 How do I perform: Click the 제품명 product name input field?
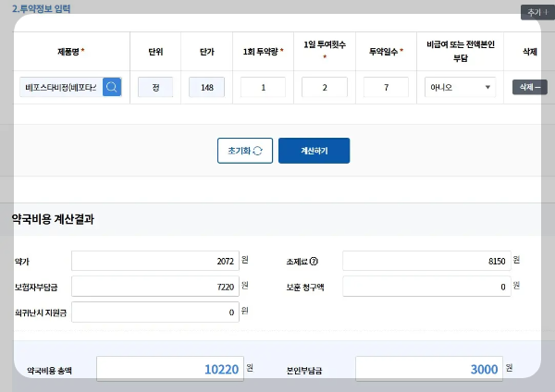[x=61, y=87]
